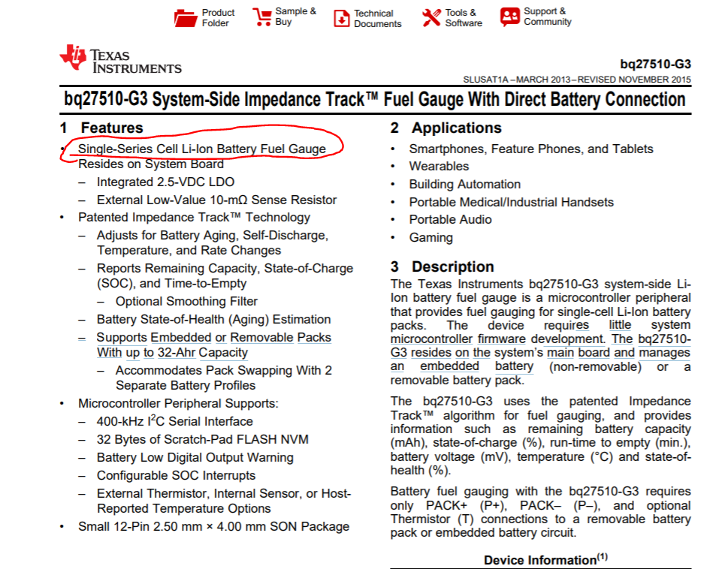Click 'External Thermistor, Internal Sensor, or Host-' line
Viewport: 728px width, 569px height.
(x=224, y=493)
